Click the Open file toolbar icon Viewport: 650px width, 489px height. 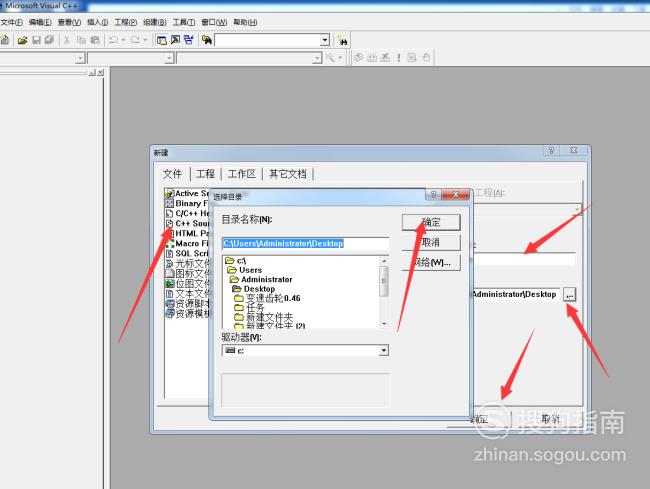(x=22, y=40)
